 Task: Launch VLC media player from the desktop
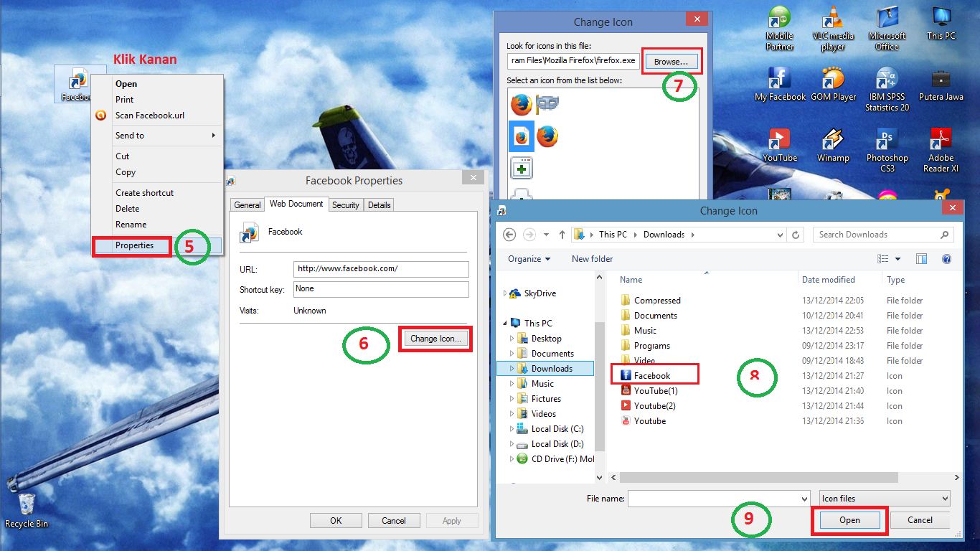[833, 29]
